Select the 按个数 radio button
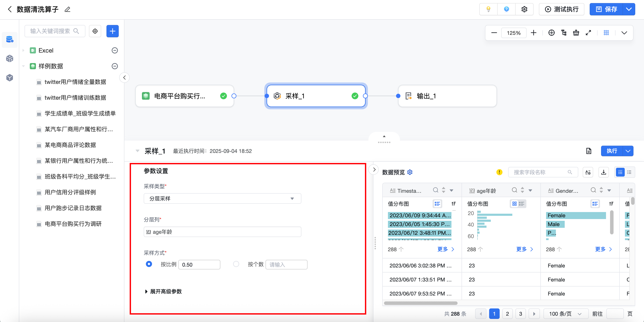Viewport: 644px width, 322px height. [x=236, y=264]
